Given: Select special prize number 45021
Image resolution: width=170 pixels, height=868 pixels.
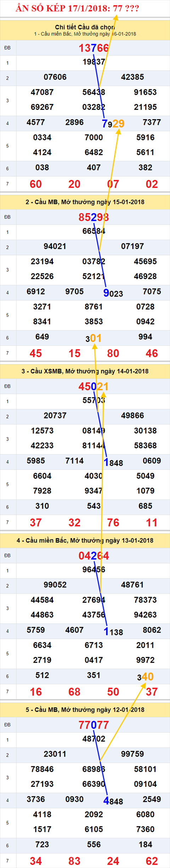Looking at the screenshot, I should (x=93, y=386).
